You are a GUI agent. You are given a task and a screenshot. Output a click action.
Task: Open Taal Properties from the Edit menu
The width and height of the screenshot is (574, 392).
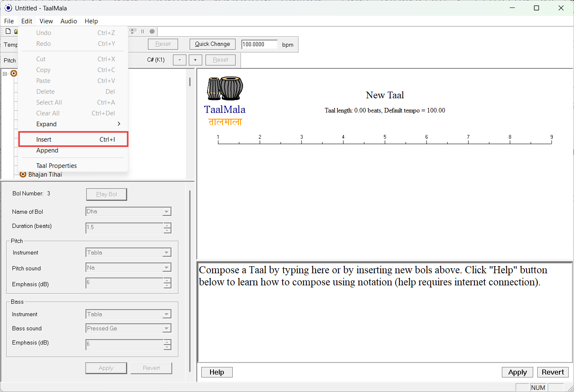pos(73,166)
